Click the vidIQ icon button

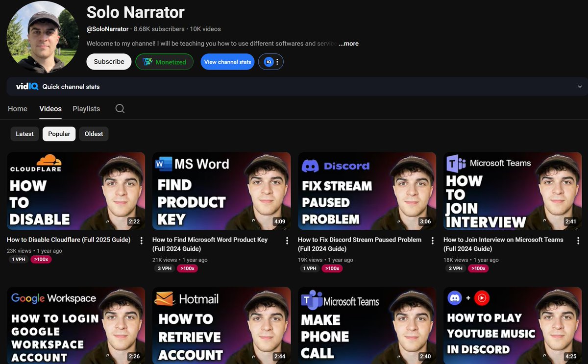(268, 62)
